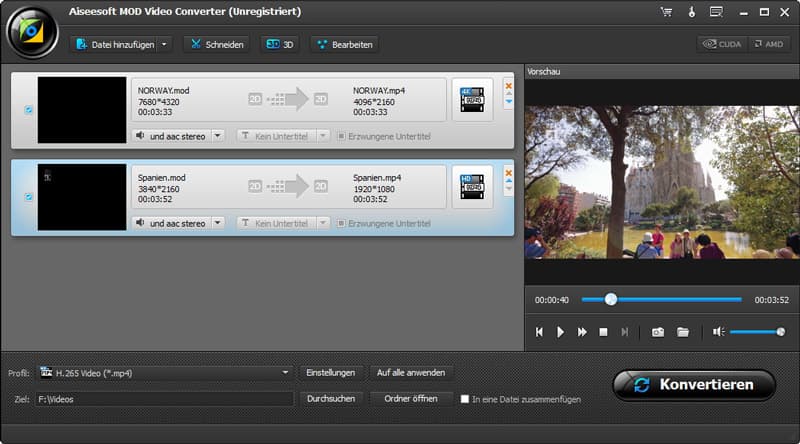800x444 pixels.
Task: Click the T subtitle icon in Spanien.mod row
Action: pos(245,223)
